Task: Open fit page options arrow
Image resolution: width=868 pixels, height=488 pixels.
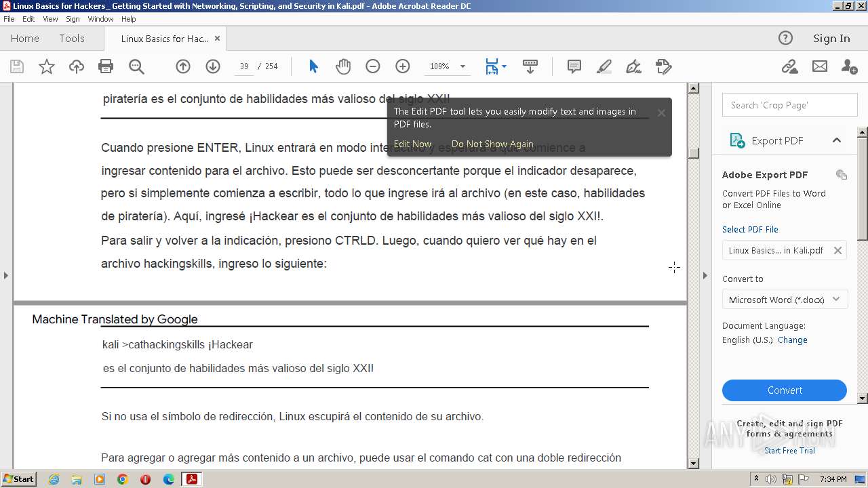Action: click(x=504, y=66)
